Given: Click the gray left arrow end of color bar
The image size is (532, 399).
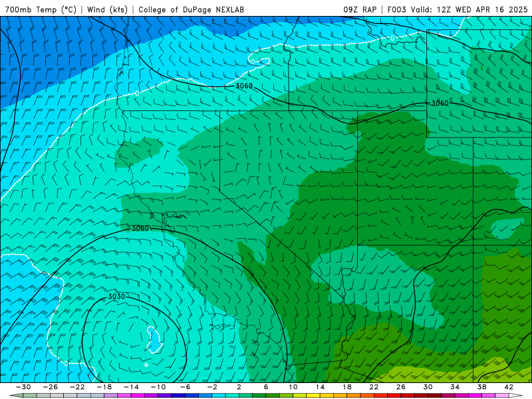Looking at the screenshot, I should click(x=16, y=396).
